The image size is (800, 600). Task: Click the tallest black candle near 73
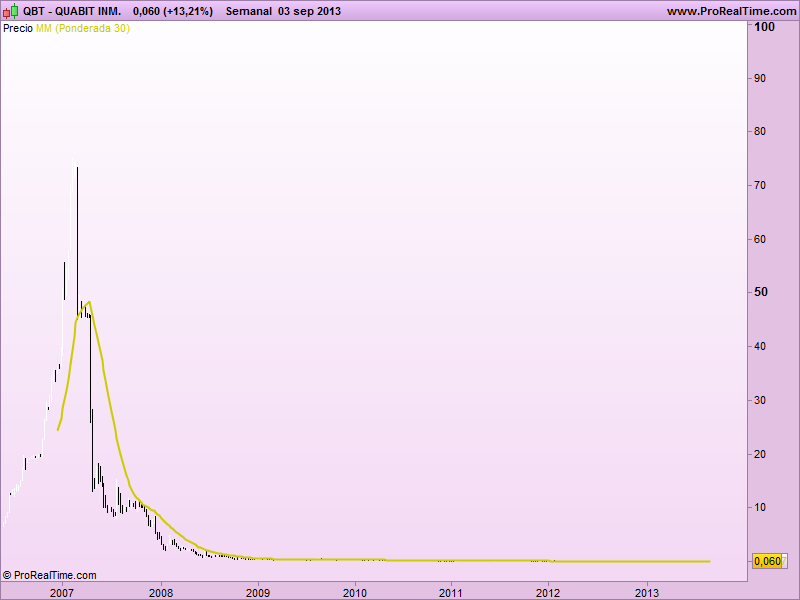[x=78, y=241]
